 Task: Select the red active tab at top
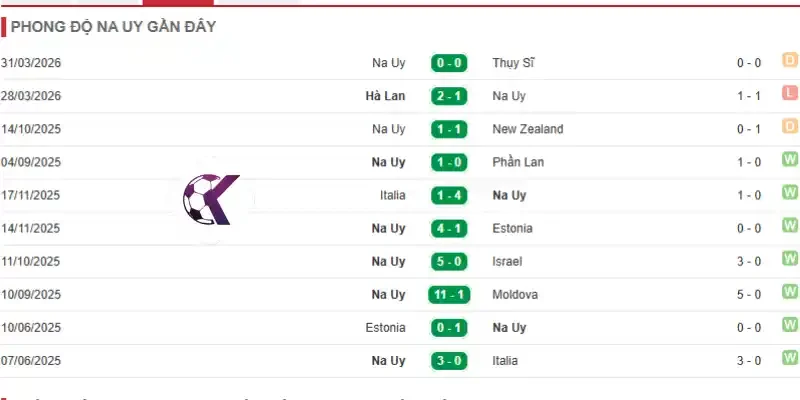click(178, 3)
